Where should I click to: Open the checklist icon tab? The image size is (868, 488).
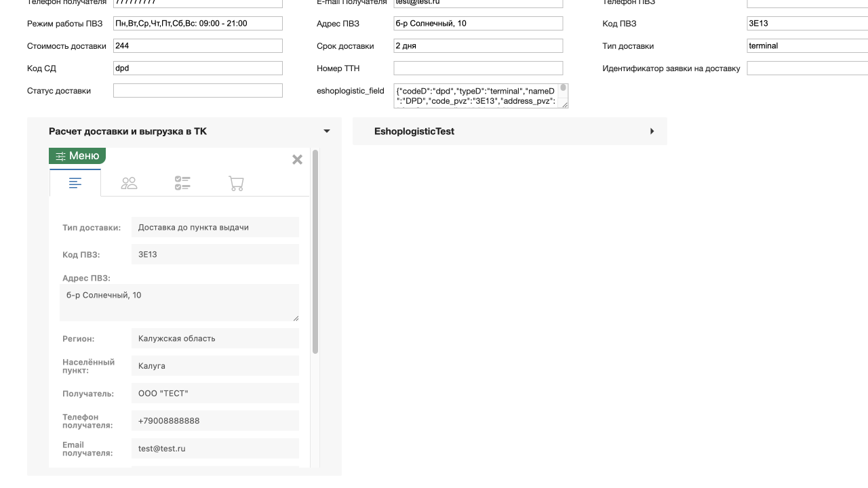(x=182, y=183)
